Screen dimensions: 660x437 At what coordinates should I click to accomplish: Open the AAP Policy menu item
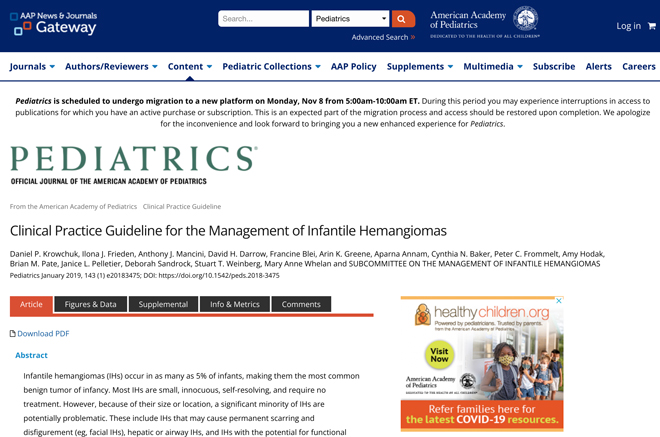[x=354, y=67]
